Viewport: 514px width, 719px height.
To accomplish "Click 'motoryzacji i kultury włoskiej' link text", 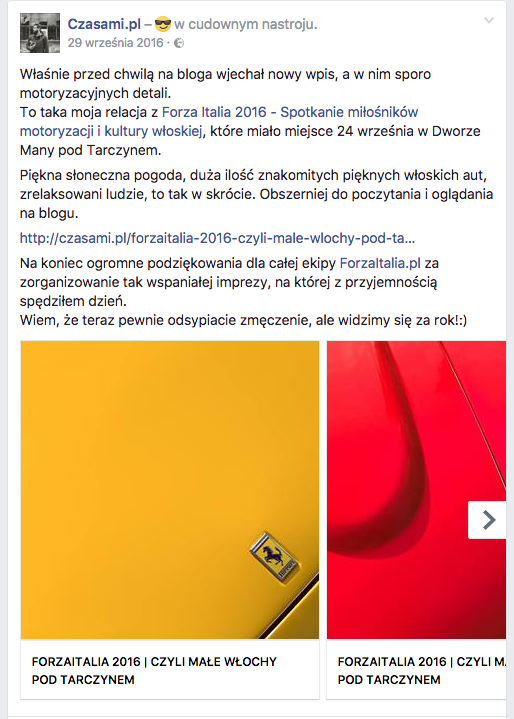I will tap(111, 131).
